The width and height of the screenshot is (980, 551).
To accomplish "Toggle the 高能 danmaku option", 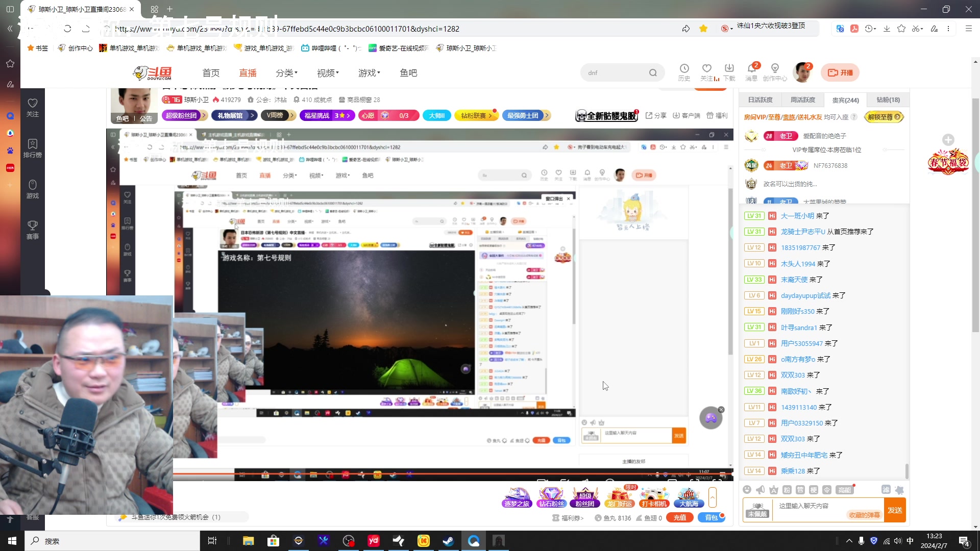I will pyautogui.click(x=844, y=490).
